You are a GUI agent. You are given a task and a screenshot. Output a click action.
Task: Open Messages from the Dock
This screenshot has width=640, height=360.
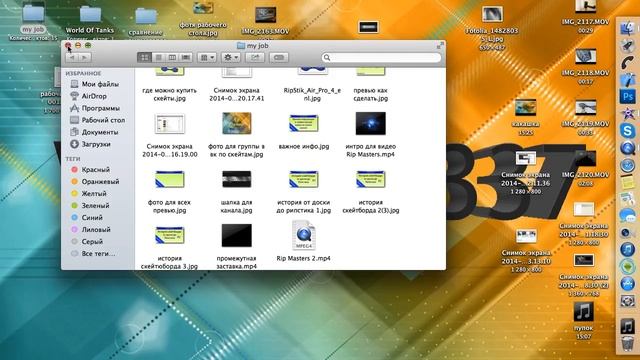(x=628, y=216)
